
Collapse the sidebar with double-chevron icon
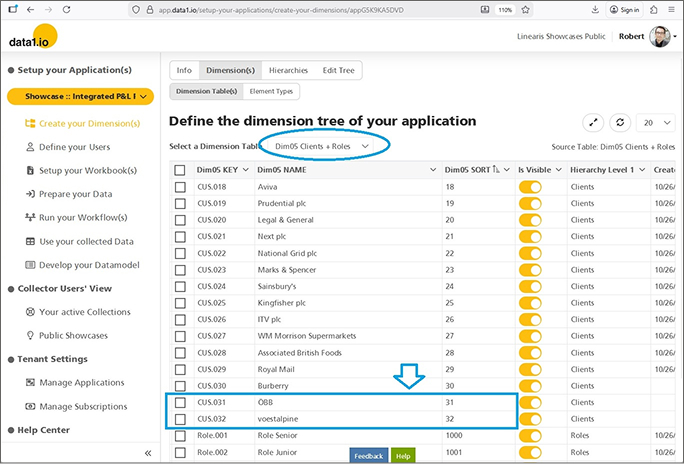coord(148,453)
